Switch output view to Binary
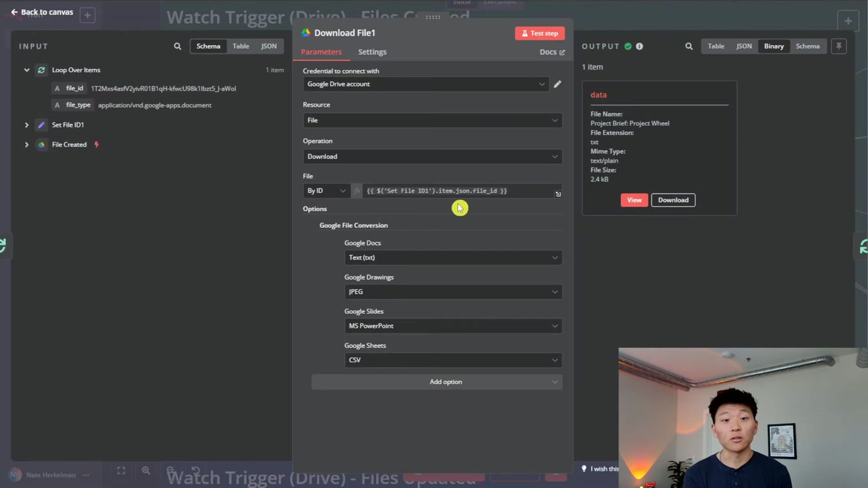Image resolution: width=868 pixels, height=488 pixels. tap(774, 46)
